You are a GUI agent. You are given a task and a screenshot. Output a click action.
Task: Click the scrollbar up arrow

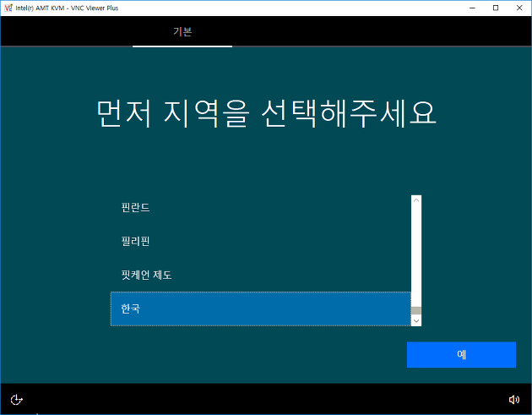(416, 200)
